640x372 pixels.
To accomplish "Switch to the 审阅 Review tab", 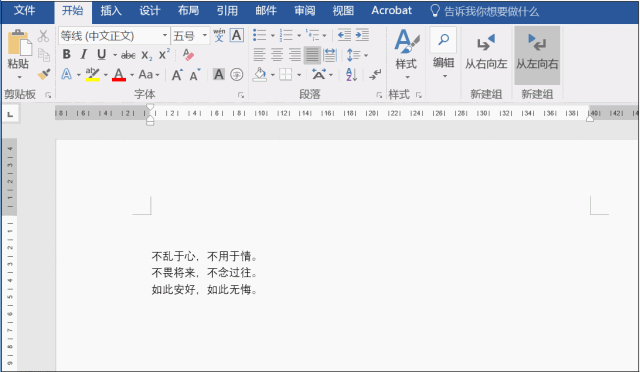I will tap(304, 11).
